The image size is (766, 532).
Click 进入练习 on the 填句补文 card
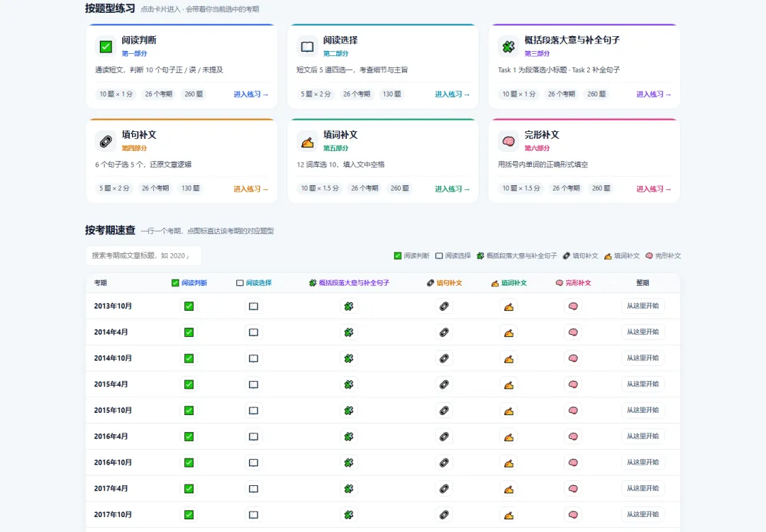(250, 189)
